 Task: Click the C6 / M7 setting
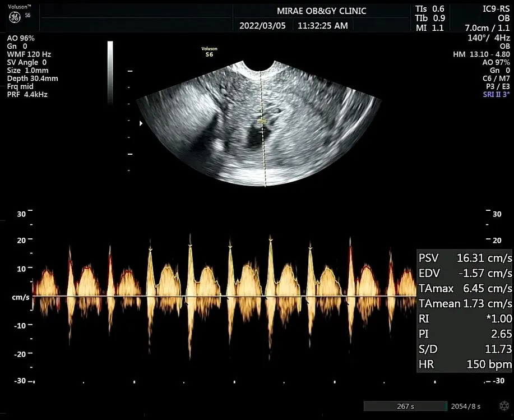[x=496, y=79]
